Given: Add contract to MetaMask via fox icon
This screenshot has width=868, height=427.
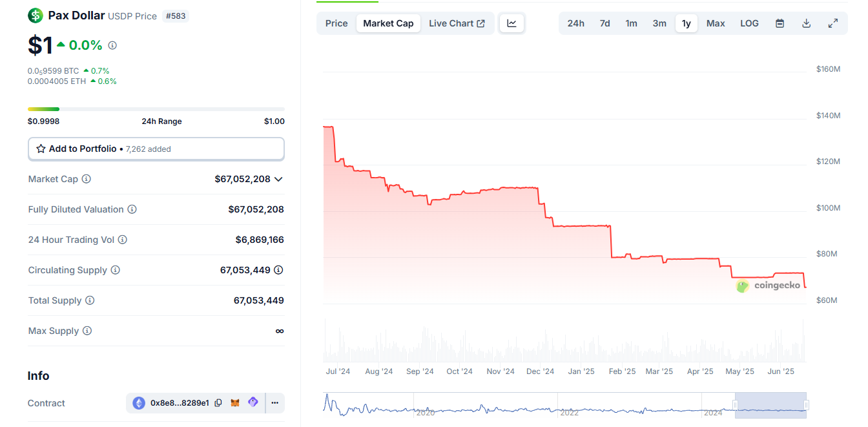Looking at the screenshot, I should pyautogui.click(x=235, y=402).
